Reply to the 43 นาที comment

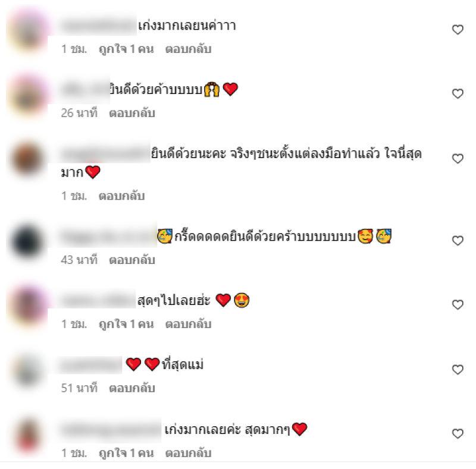coord(132,260)
